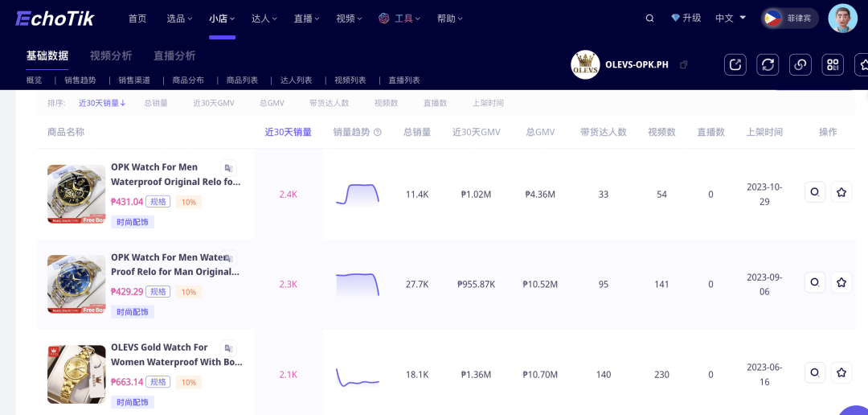This screenshot has width=868, height=415.
Task: Click help icon beside 销量趋势 header
Action: (378, 133)
